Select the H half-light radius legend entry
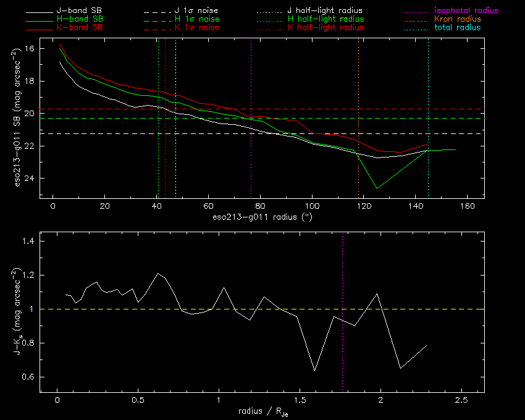Viewport: 525px width, 420px height. tap(325, 20)
